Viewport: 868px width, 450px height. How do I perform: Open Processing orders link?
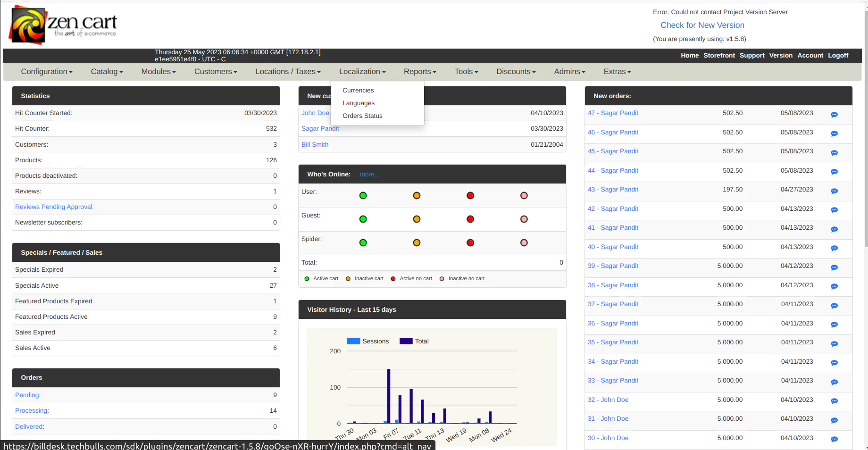[32, 410]
